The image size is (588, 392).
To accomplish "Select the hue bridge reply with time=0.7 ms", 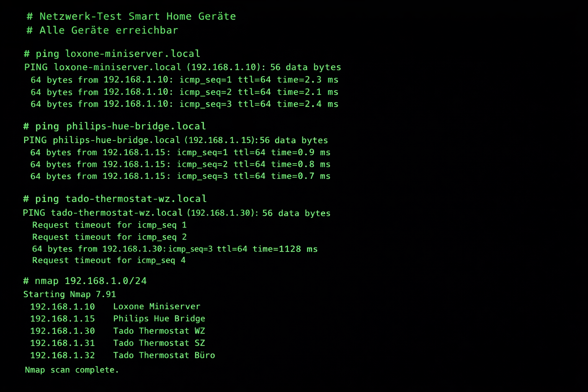I will click(180, 176).
